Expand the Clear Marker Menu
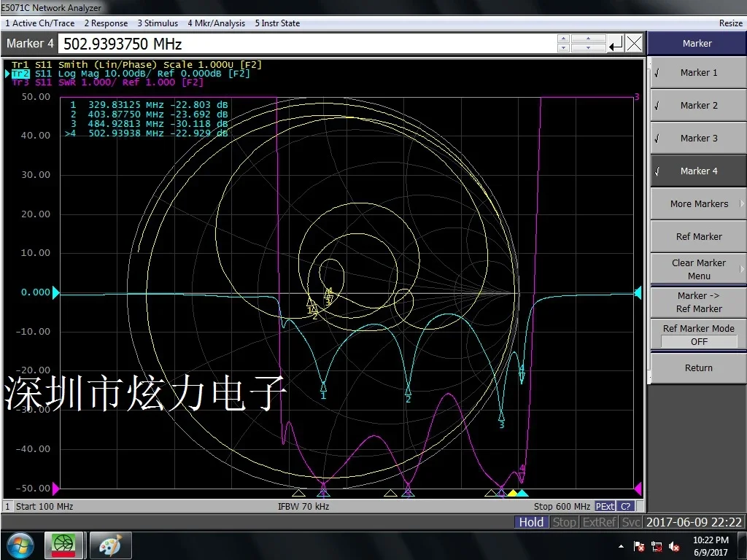The image size is (747, 560). [698, 269]
